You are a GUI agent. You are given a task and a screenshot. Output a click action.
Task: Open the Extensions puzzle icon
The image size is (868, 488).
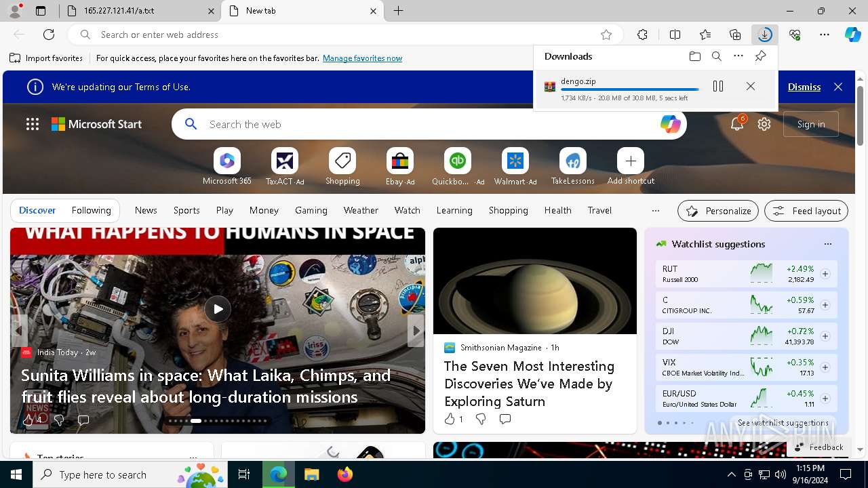coord(642,35)
